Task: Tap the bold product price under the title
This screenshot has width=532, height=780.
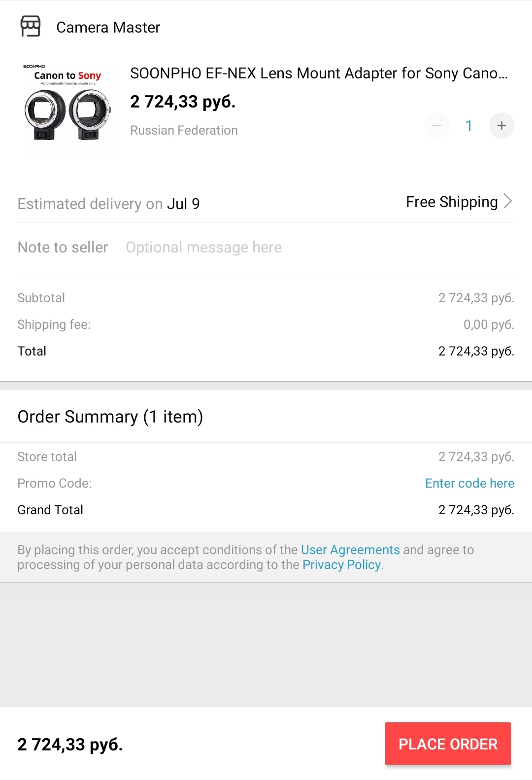Action: click(x=183, y=102)
